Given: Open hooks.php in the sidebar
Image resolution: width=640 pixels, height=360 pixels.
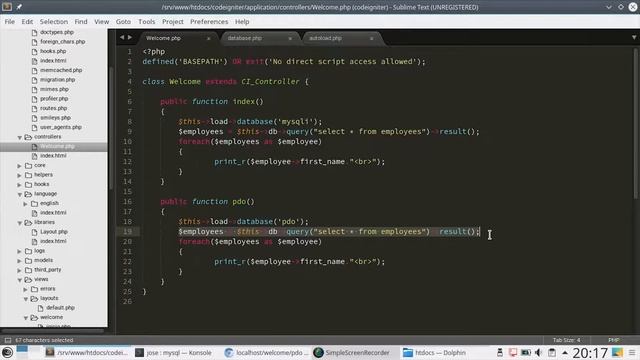Looking at the screenshot, I should [53, 51].
